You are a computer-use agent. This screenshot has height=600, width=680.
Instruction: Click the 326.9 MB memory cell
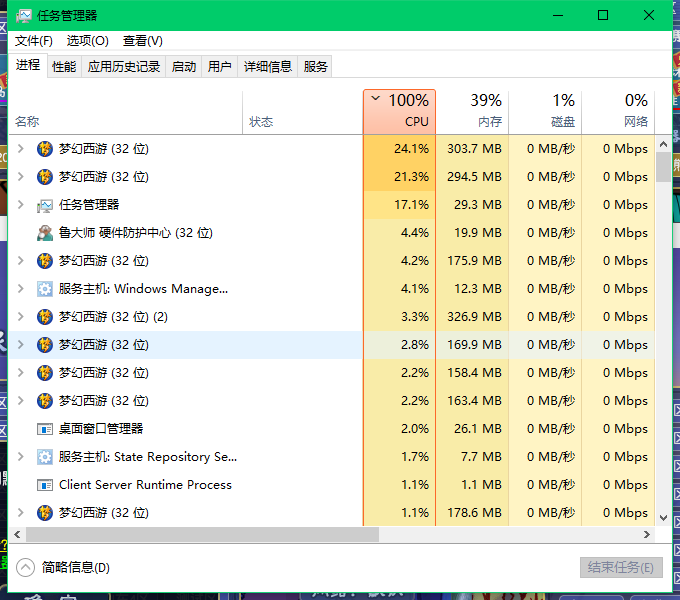[472, 317]
